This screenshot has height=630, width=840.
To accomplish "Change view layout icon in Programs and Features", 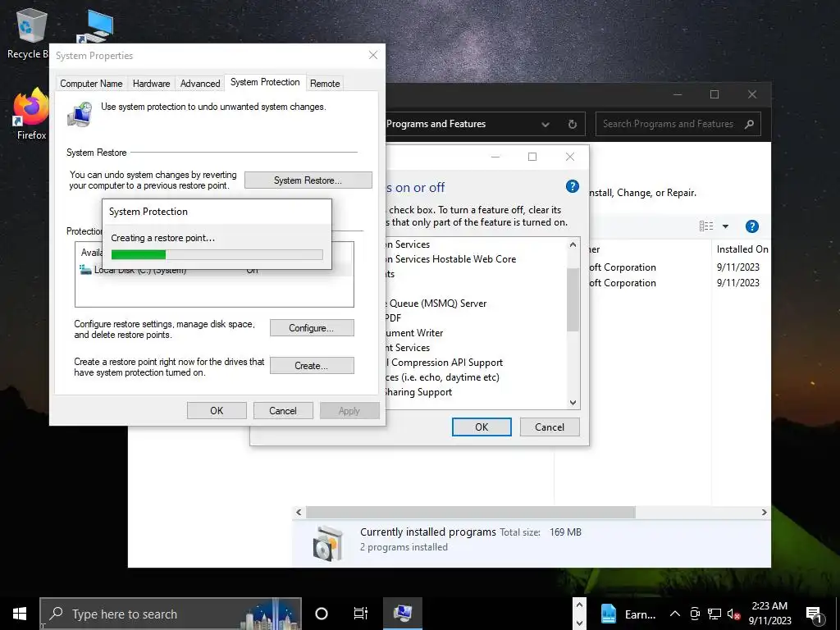I will [x=706, y=226].
